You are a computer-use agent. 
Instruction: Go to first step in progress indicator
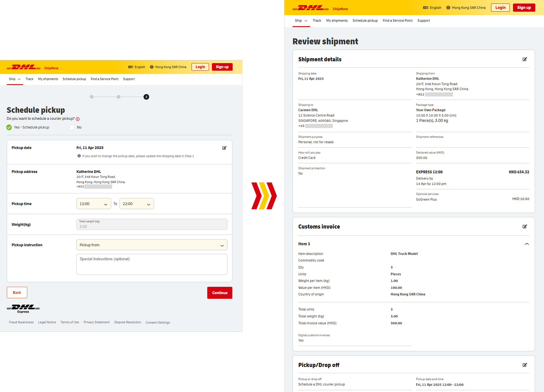coord(92,97)
